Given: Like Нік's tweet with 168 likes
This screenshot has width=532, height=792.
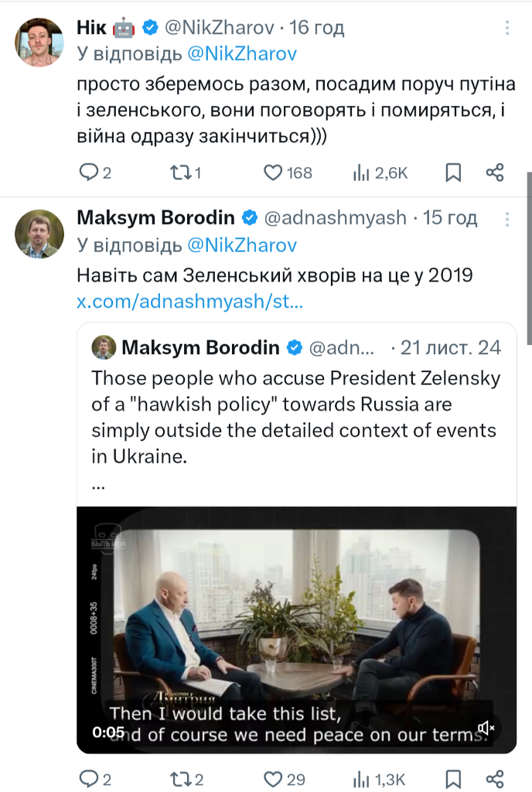Looking at the screenshot, I should pos(273,172).
